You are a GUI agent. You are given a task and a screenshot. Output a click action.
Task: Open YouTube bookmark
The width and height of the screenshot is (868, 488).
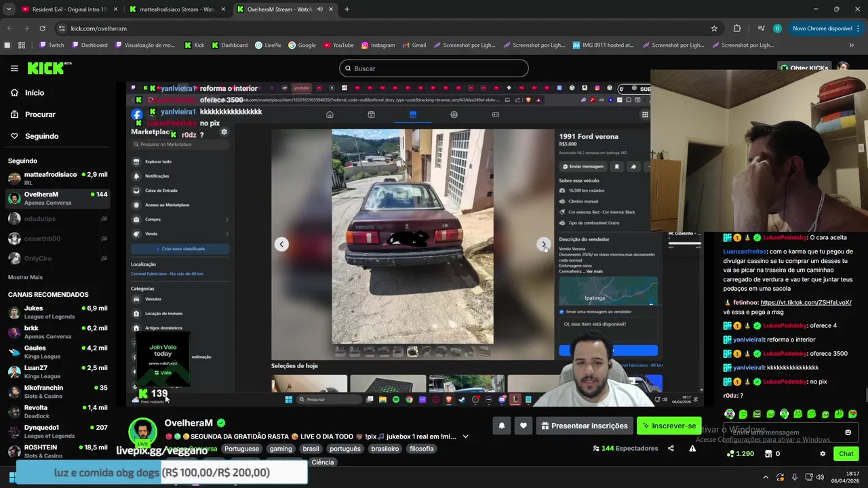click(x=338, y=45)
